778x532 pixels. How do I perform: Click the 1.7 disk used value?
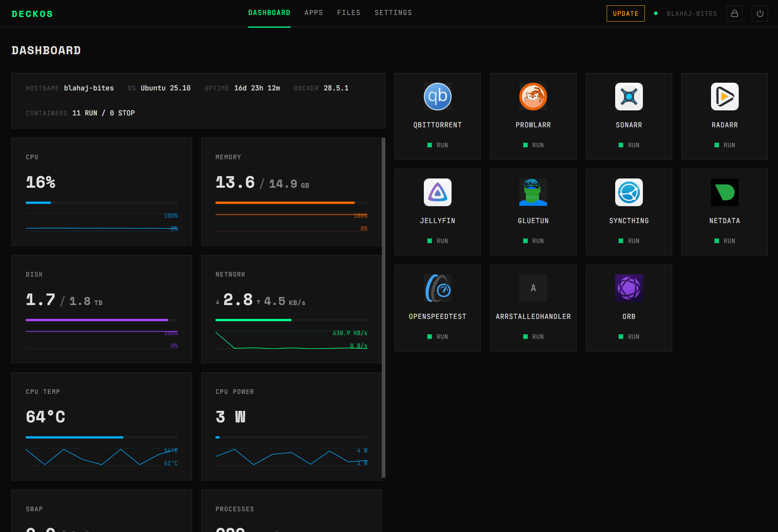tap(40, 300)
